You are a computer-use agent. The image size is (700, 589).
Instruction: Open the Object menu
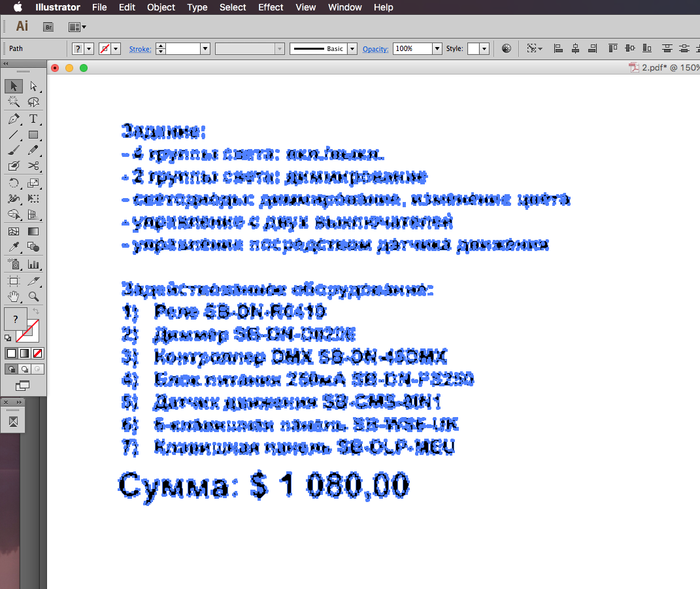pos(161,7)
